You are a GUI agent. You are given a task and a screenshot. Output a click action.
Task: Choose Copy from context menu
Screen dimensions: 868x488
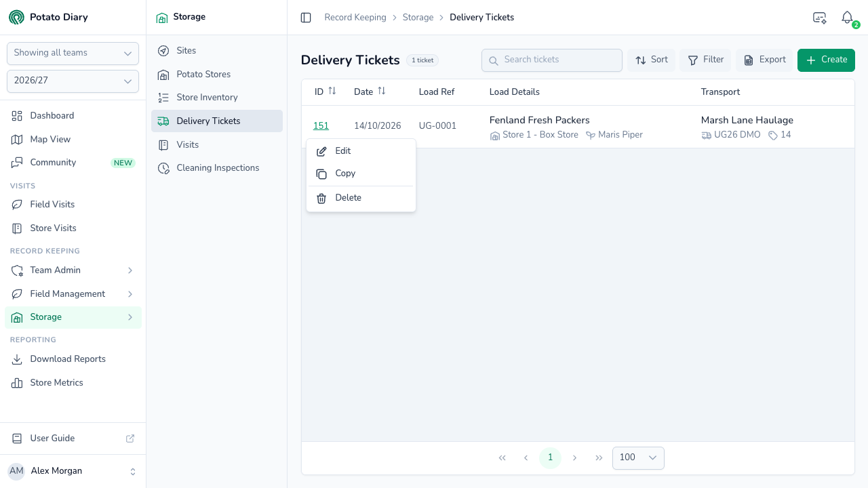361,174
